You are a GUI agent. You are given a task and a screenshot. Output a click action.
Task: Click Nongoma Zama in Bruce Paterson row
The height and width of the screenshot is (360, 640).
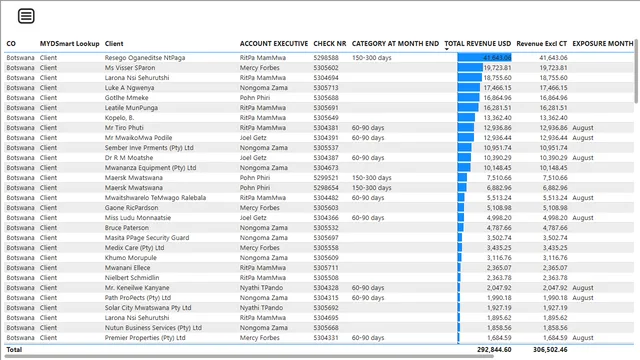click(x=264, y=228)
